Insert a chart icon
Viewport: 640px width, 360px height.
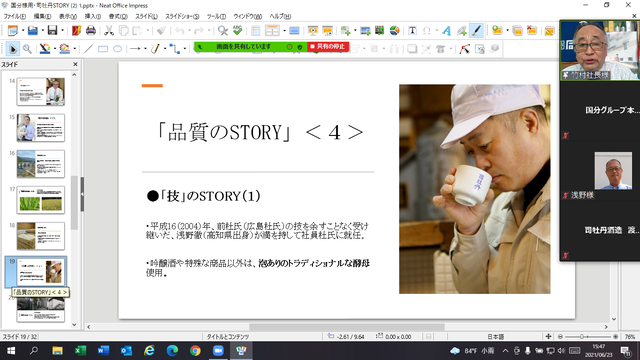tap(394, 31)
